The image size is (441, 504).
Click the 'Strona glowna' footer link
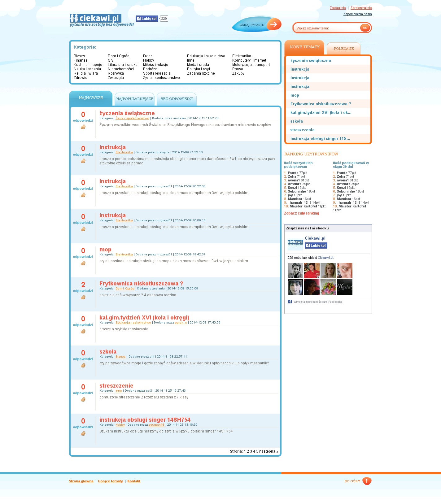81,481
